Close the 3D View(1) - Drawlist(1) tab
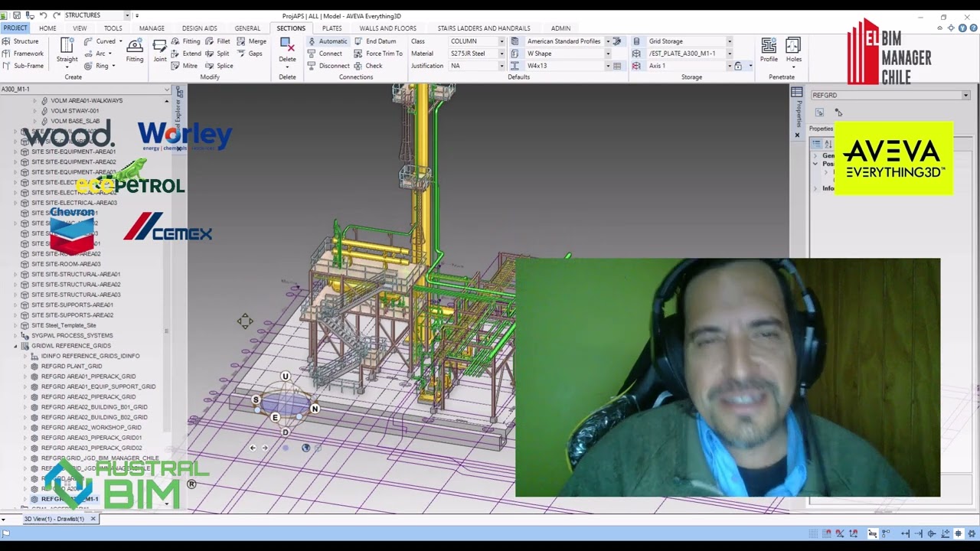980x551 pixels. (x=93, y=519)
